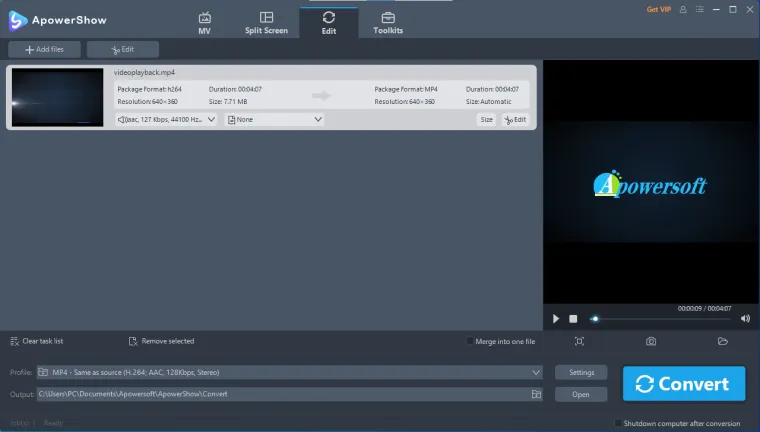
Task: Click Add files button
Action: point(44,49)
